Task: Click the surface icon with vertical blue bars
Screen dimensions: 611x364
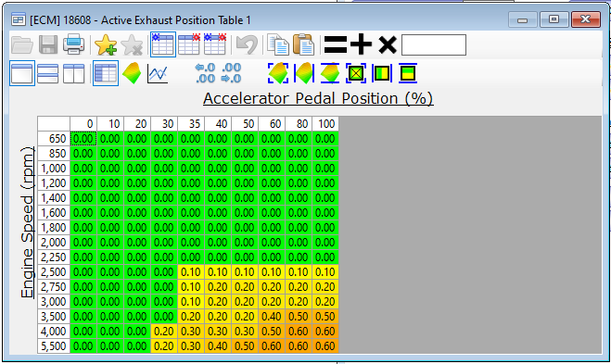Action: [x=304, y=73]
